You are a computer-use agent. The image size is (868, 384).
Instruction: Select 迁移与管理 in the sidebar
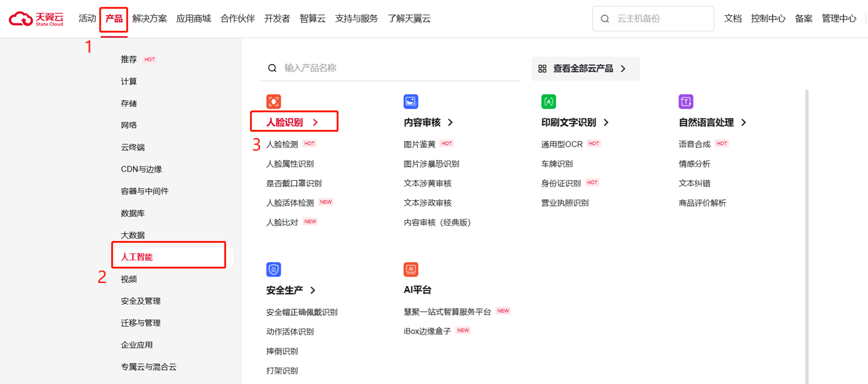coord(141,323)
